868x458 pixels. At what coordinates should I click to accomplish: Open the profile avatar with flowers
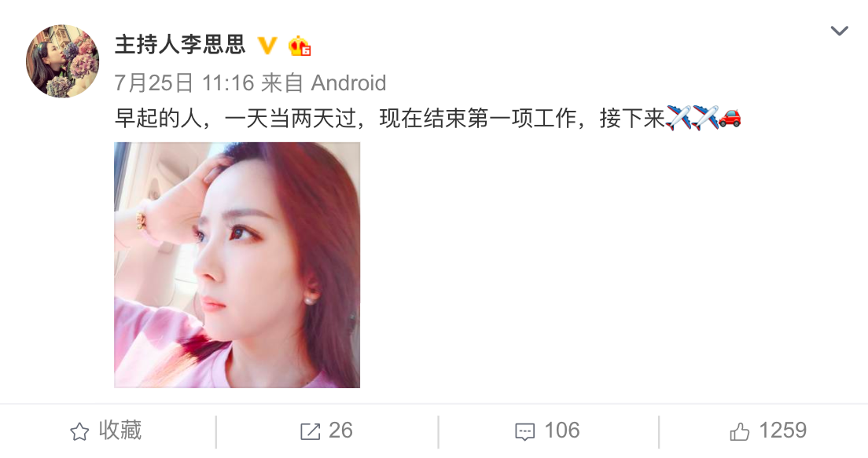click(63, 61)
